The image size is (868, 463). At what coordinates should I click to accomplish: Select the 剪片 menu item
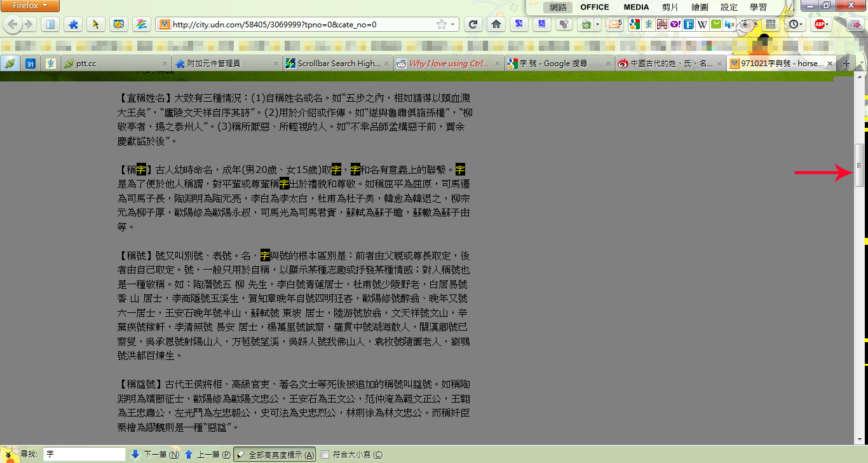[670, 7]
